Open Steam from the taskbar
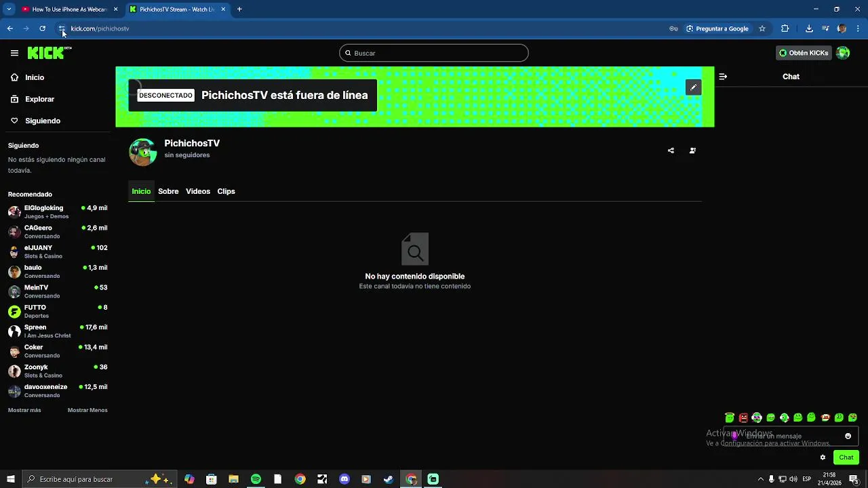This screenshot has width=868, height=488. tap(388, 479)
